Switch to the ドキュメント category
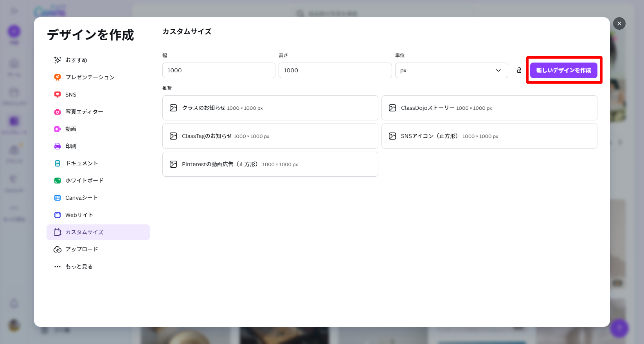 pyautogui.click(x=81, y=163)
